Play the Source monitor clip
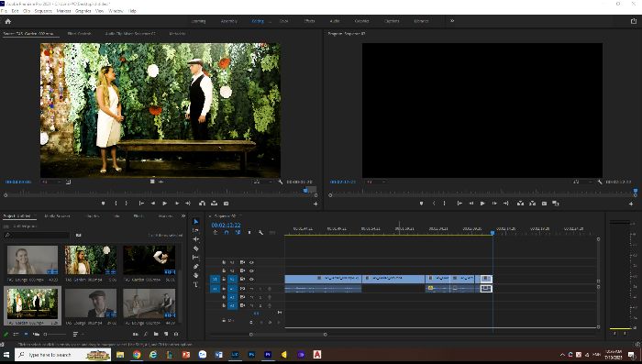 tap(164, 203)
